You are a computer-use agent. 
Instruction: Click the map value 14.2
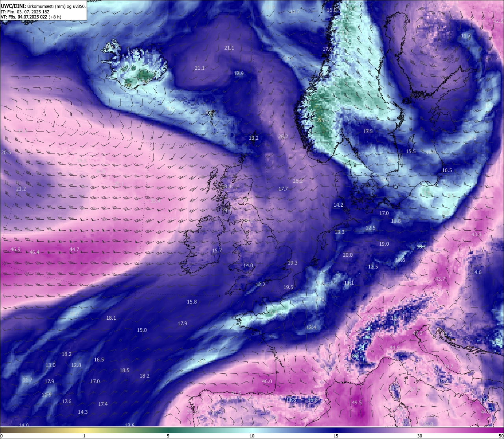coord(338,205)
